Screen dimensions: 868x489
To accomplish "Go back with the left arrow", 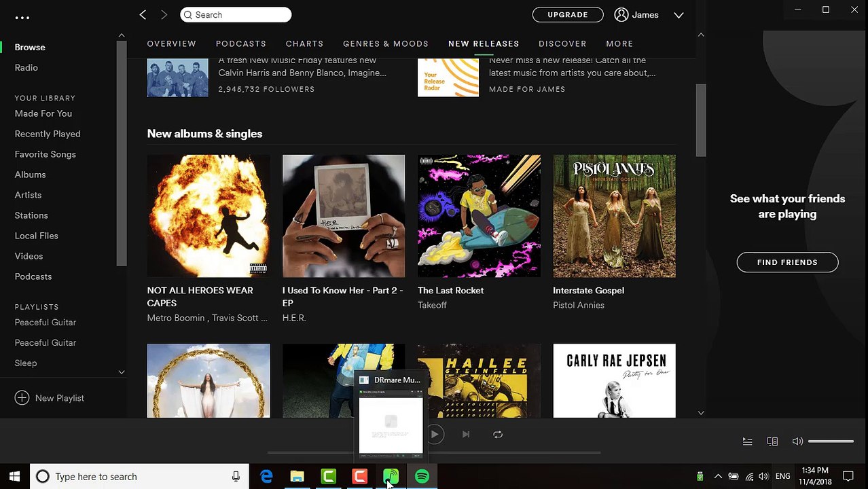I will [x=143, y=14].
